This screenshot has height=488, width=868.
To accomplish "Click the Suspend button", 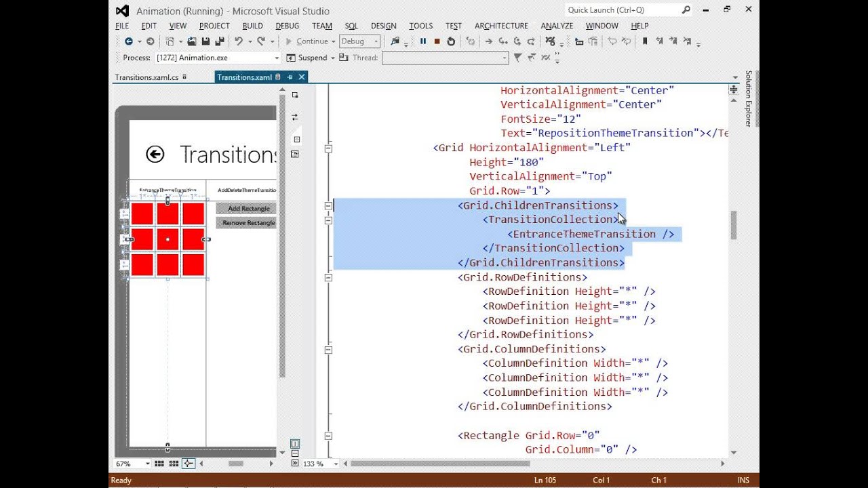I will 307,58.
